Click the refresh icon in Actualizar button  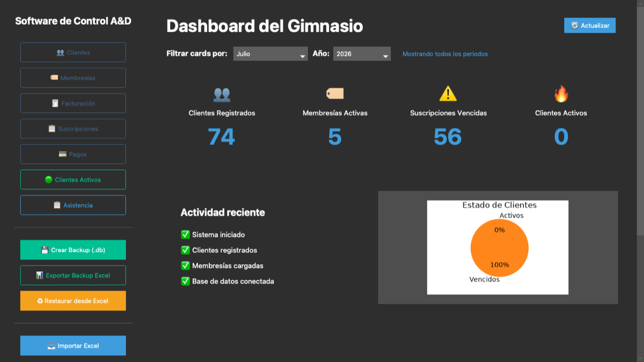pos(575,25)
